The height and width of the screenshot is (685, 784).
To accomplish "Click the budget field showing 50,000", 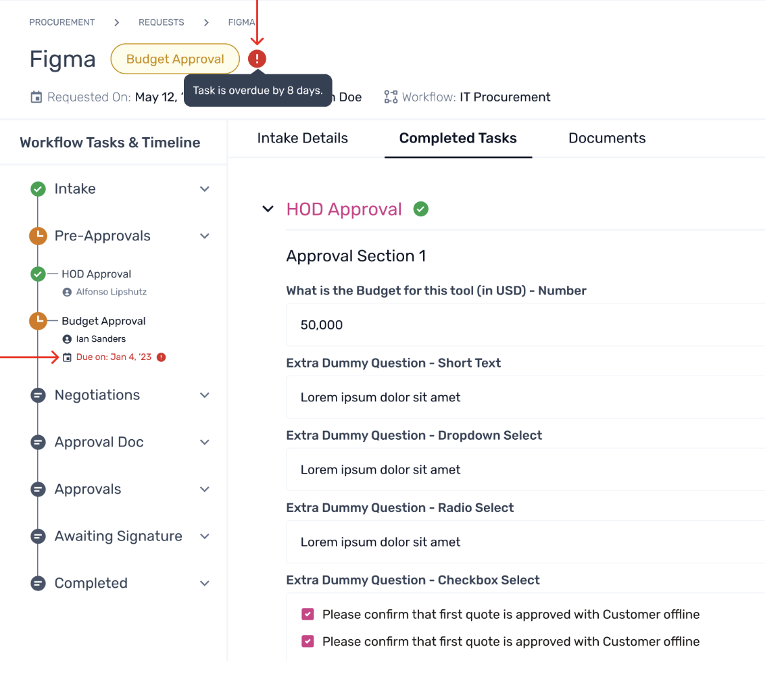I will 526,325.
